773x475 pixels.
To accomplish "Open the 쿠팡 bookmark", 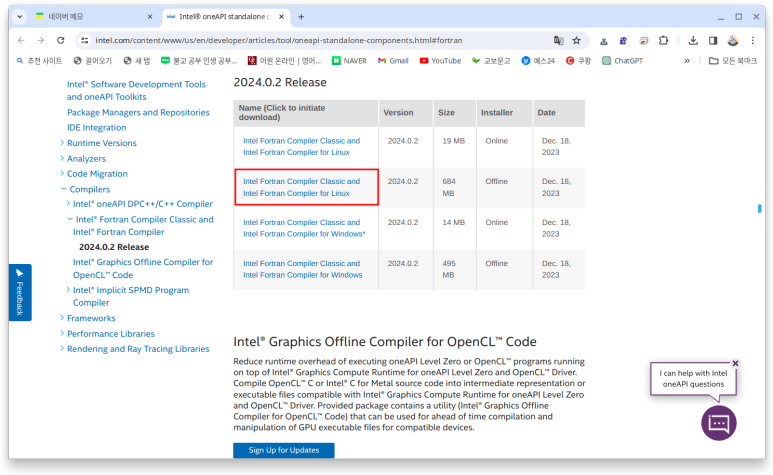I will pos(578,61).
